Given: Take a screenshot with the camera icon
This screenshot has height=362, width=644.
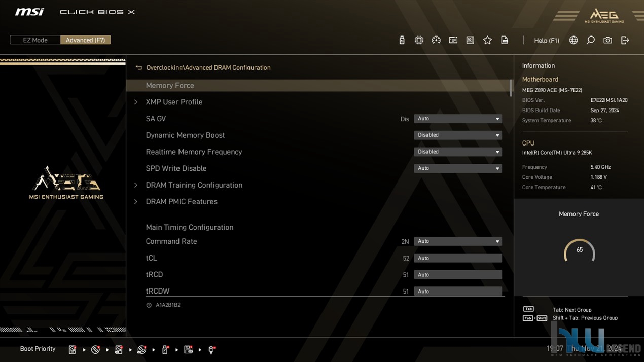Looking at the screenshot, I should pyautogui.click(x=607, y=40).
